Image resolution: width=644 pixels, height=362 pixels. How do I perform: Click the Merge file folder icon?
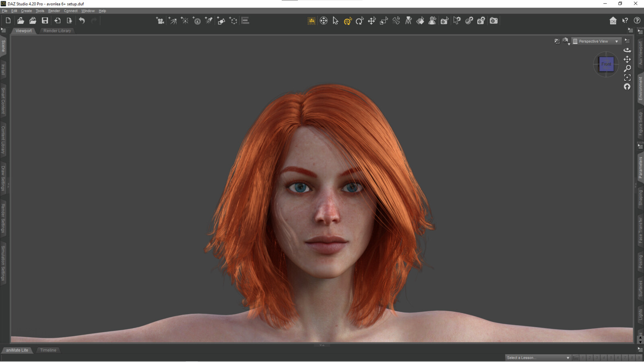click(33, 21)
